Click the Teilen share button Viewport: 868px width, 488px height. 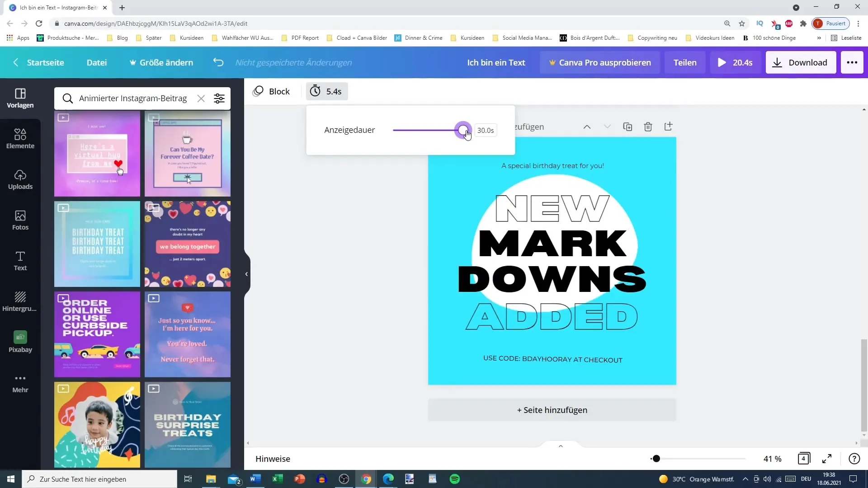pos(685,62)
